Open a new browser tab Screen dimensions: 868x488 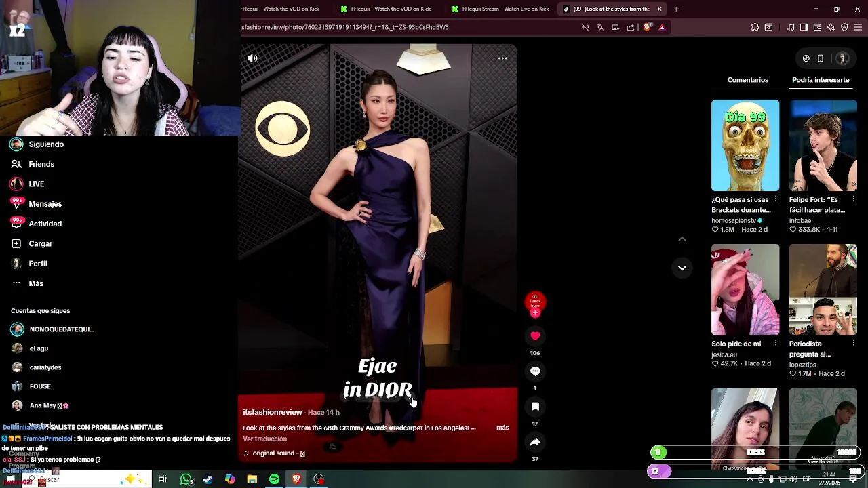[676, 9]
